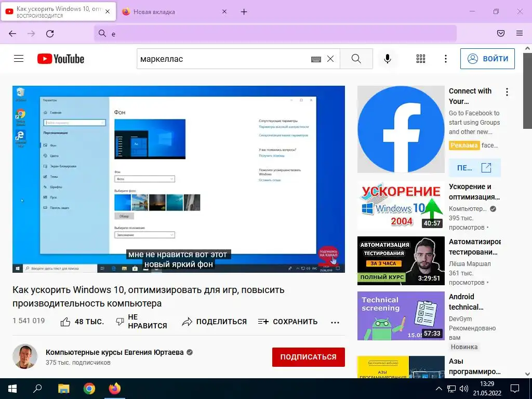This screenshot has width=532, height=399.
Task: Open File Explorer from taskbar
Action: [x=63, y=389]
